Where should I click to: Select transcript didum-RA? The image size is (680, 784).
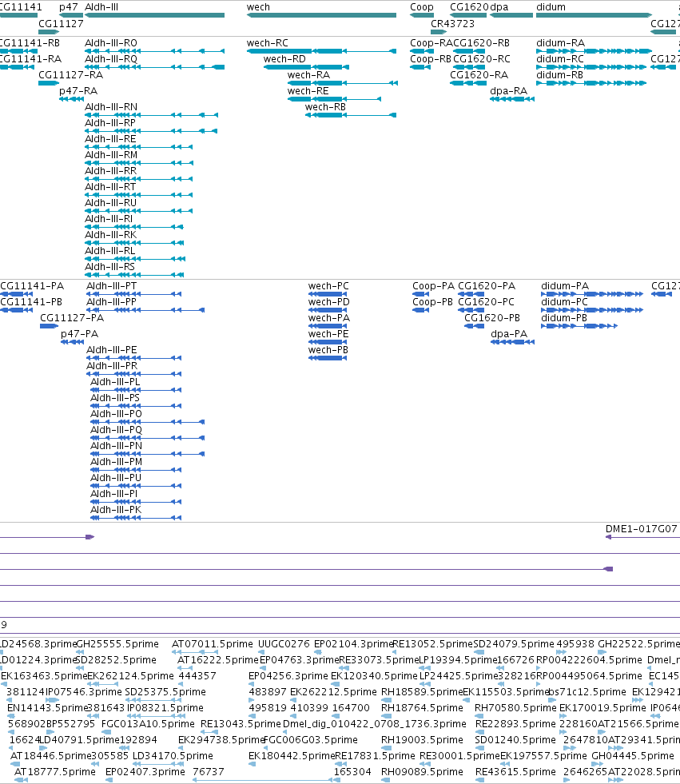[x=560, y=43]
